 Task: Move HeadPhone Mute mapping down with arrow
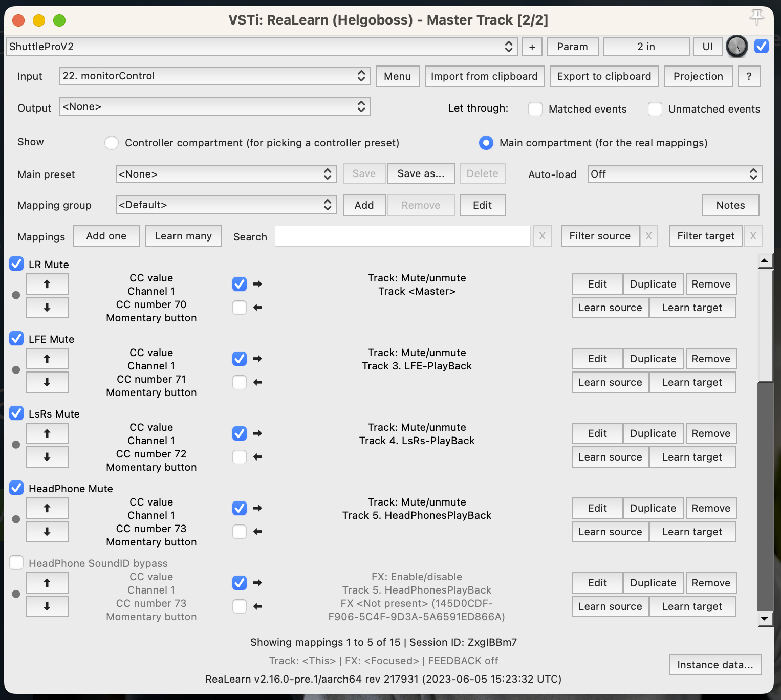coord(47,532)
